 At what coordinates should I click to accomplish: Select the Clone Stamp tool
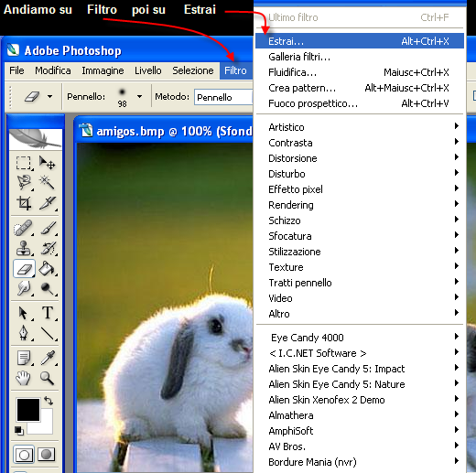pyautogui.click(x=24, y=248)
